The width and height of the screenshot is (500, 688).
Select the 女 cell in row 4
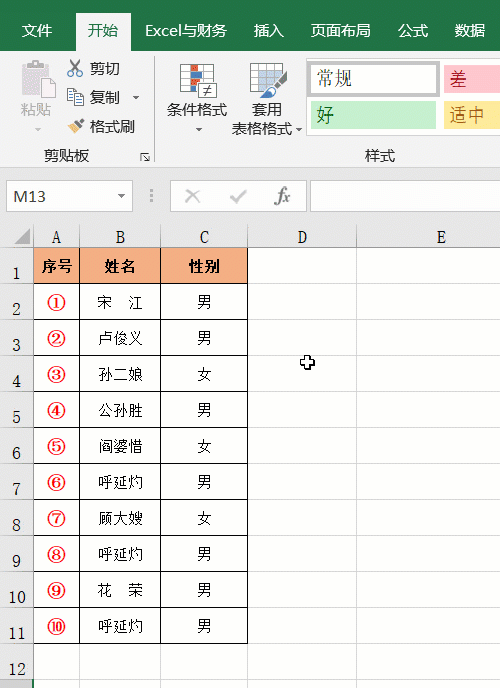[x=204, y=374]
